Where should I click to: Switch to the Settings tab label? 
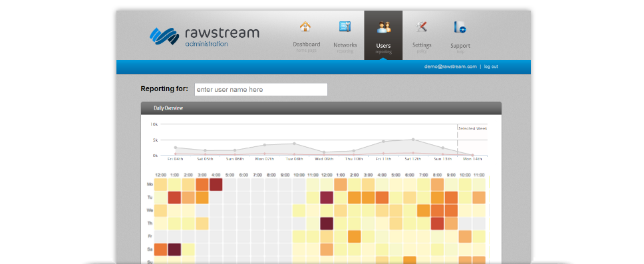422,45
